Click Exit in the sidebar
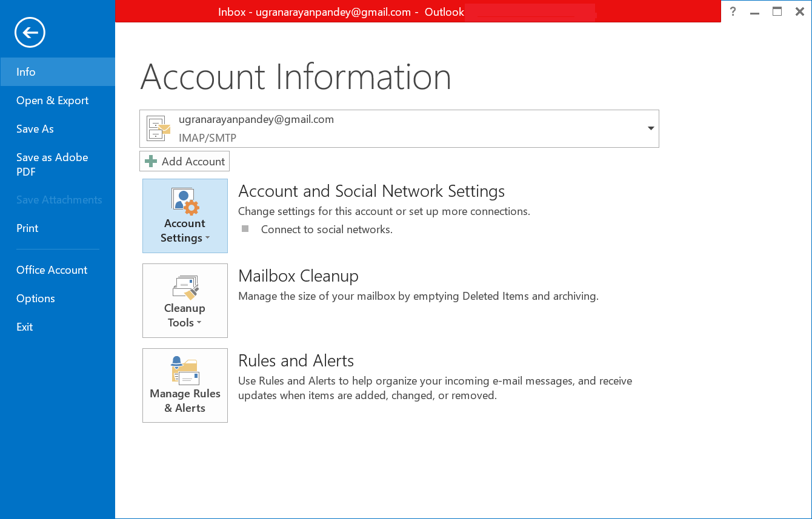812x519 pixels. coord(58,327)
